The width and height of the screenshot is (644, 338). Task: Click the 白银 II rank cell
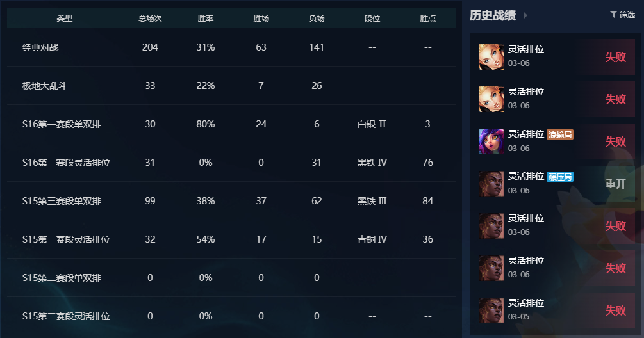pos(372,124)
